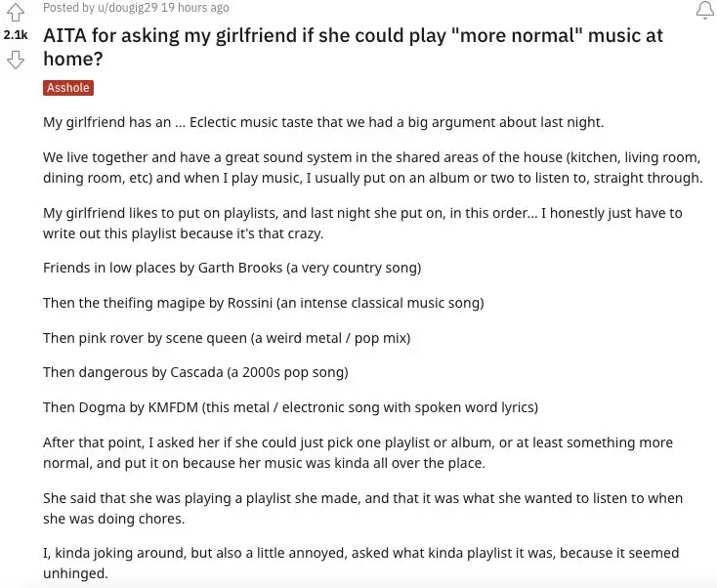Screen dimensions: 717x588
Task: Click the 'pink rover by scene queen' line
Action: [x=227, y=338]
